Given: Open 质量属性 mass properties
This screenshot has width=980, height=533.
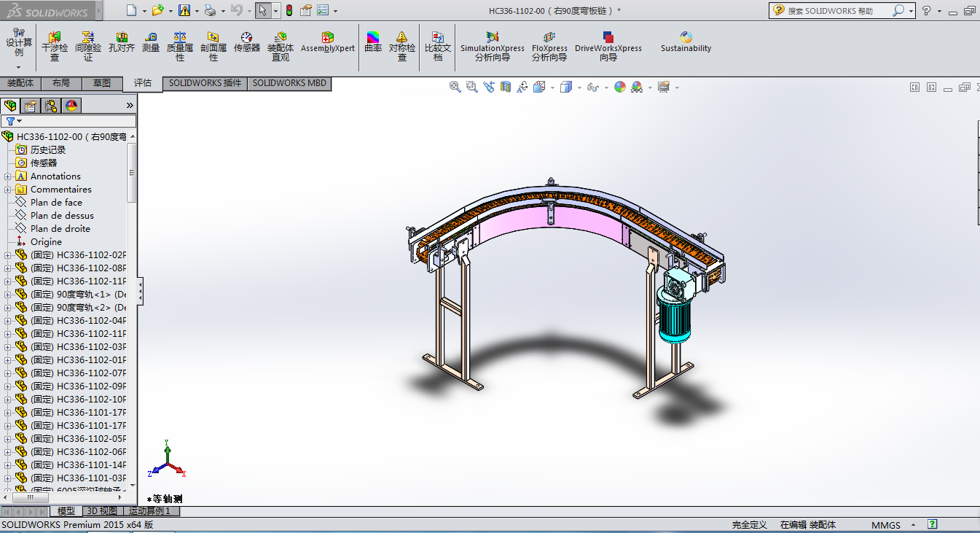Looking at the screenshot, I should coord(180,45).
